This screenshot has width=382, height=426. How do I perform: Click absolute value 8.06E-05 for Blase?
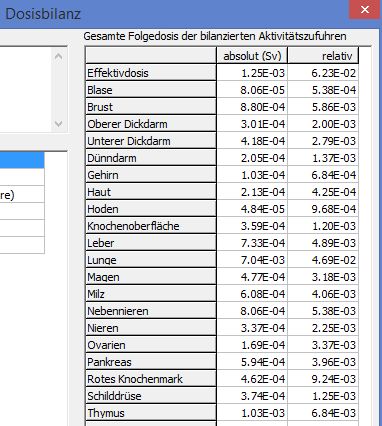[x=252, y=90]
